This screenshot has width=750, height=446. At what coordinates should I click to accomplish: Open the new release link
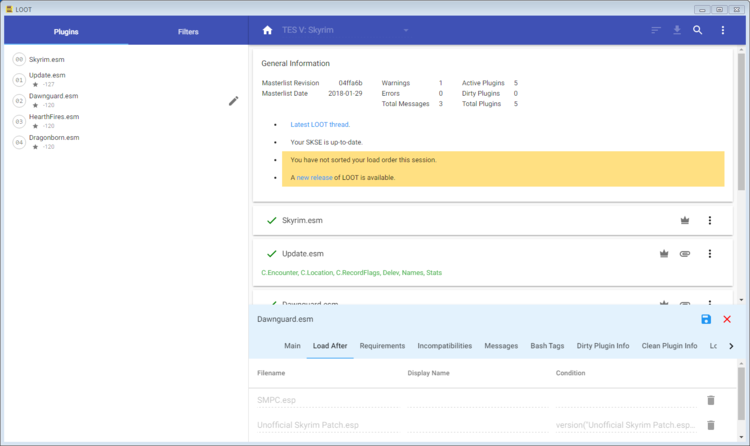click(x=314, y=178)
